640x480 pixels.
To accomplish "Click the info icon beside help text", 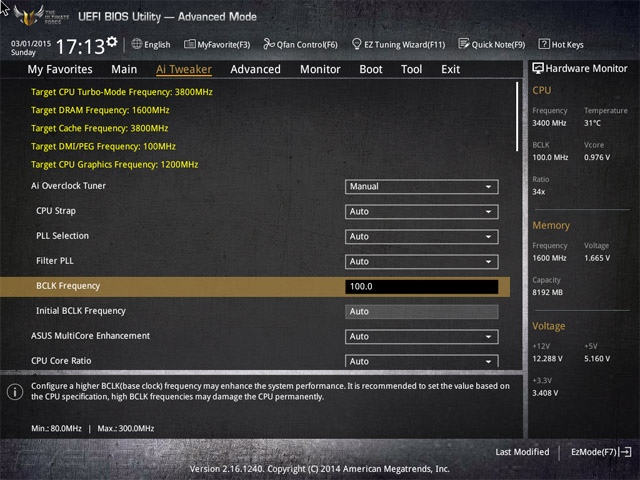I will (x=15, y=392).
